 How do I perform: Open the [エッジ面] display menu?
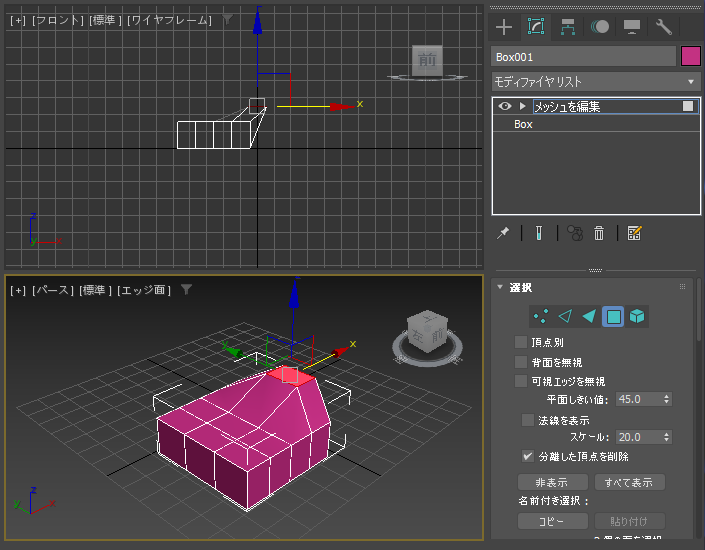pos(144,291)
